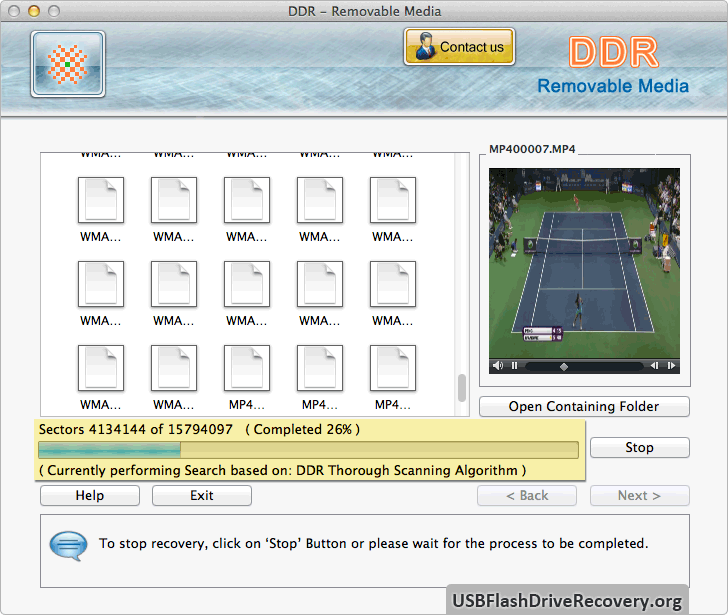Click the sector scanning progress bar
Image resolution: width=728 pixels, height=615 pixels.
click(x=308, y=450)
